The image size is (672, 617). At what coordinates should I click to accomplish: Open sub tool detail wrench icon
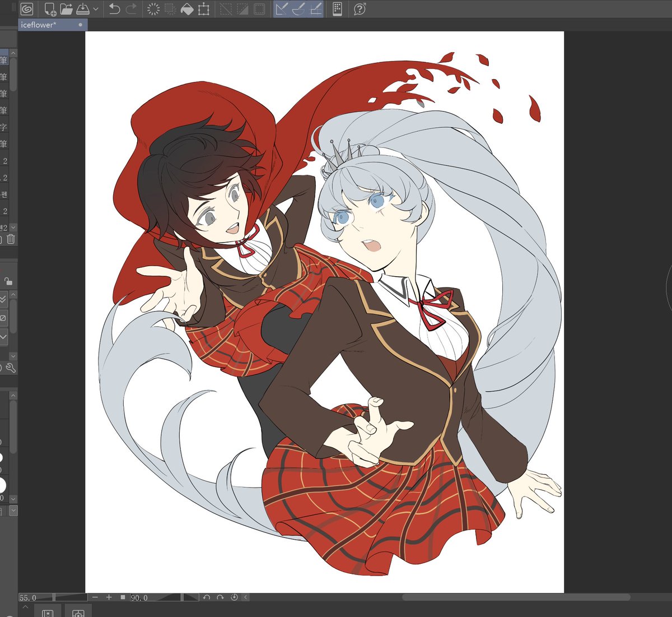pyautogui.click(x=10, y=368)
